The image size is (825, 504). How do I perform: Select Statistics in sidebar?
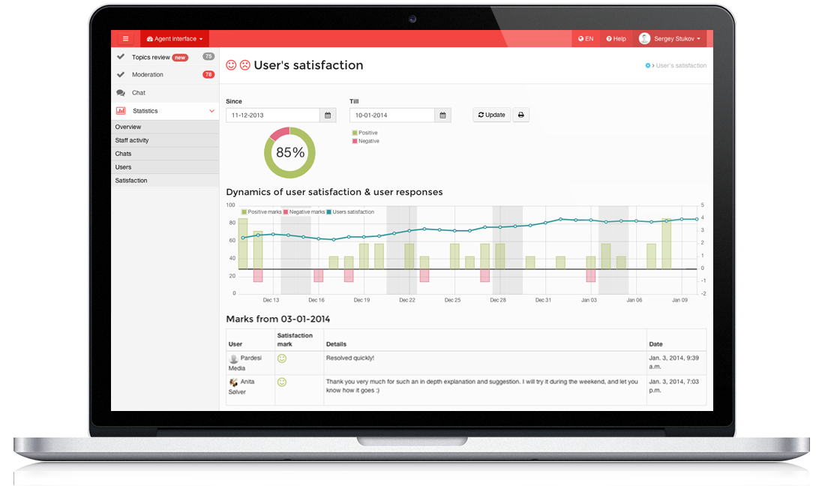tap(165, 111)
